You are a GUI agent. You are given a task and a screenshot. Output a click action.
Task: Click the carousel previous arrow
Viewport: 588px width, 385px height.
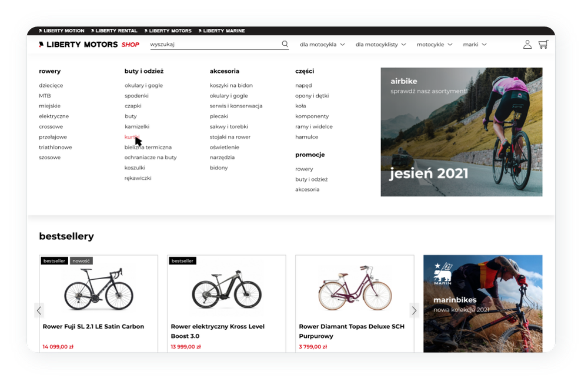coord(39,310)
